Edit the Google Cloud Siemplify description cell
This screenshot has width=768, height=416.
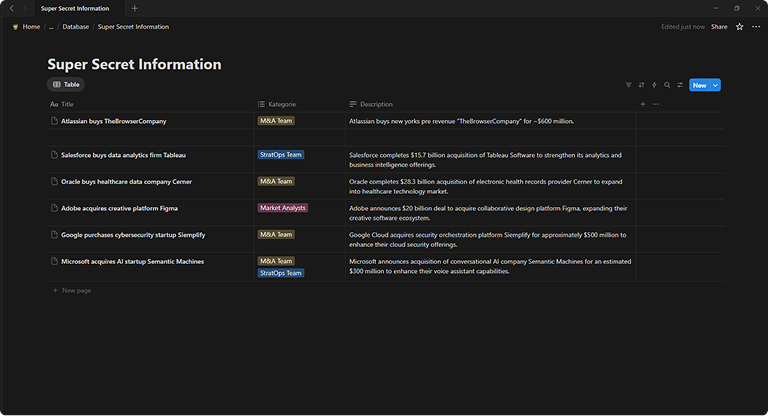click(x=491, y=239)
